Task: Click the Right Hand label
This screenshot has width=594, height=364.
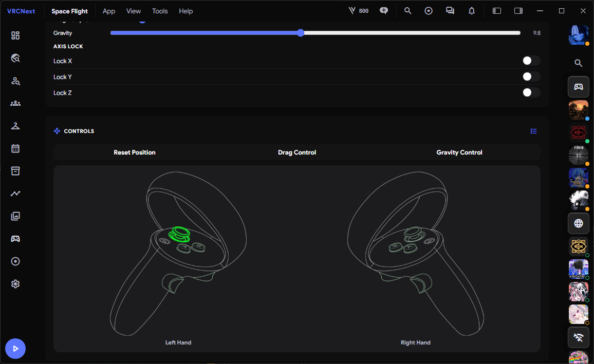Action: 416,342
